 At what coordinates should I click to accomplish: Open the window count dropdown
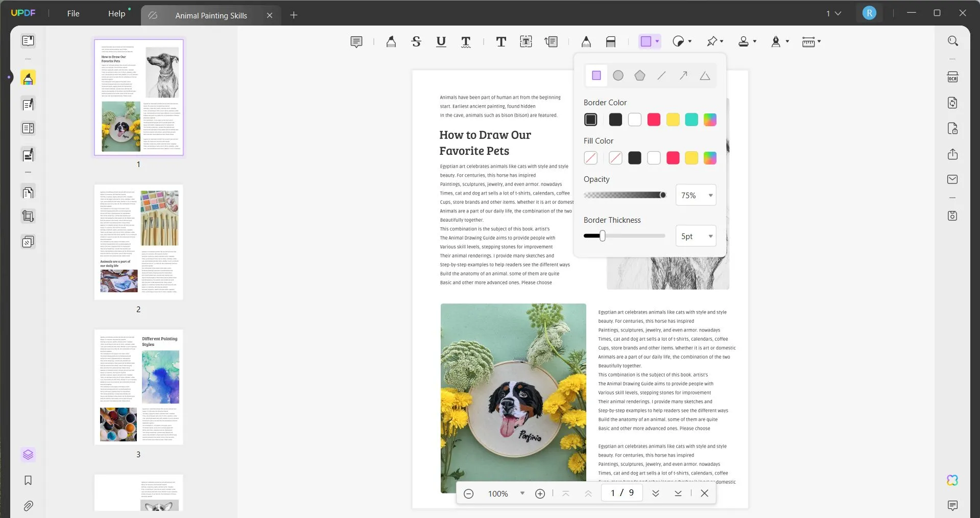(x=833, y=13)
